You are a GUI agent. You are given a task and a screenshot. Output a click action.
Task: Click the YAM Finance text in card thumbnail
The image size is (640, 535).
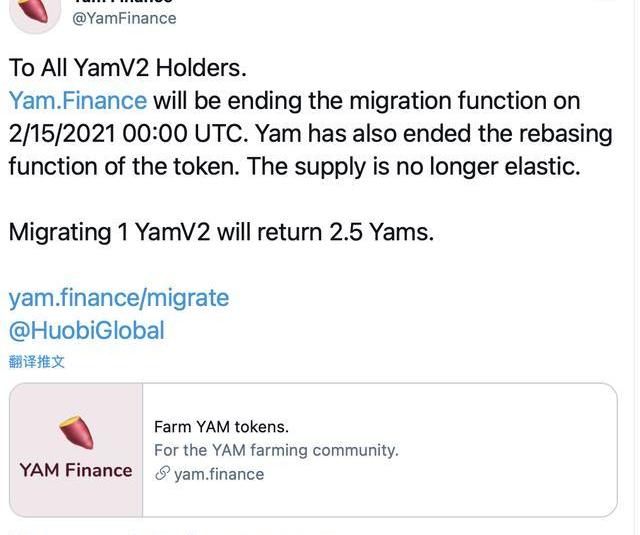pos(76,470)
